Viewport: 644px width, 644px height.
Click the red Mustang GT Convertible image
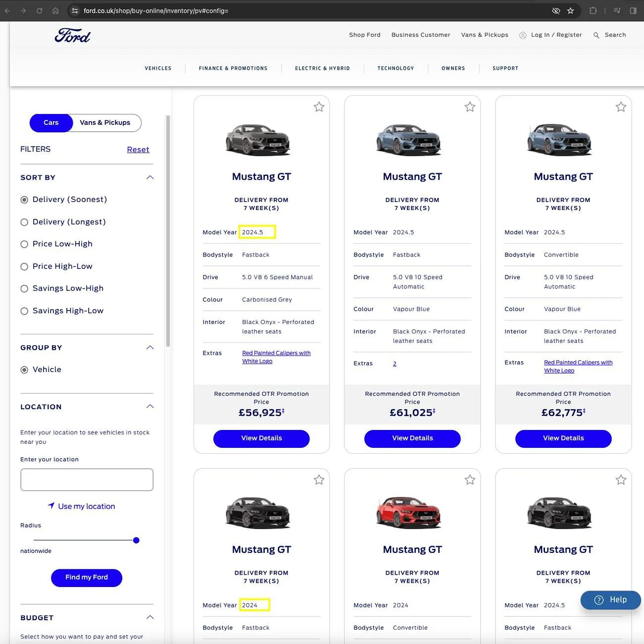409,512
